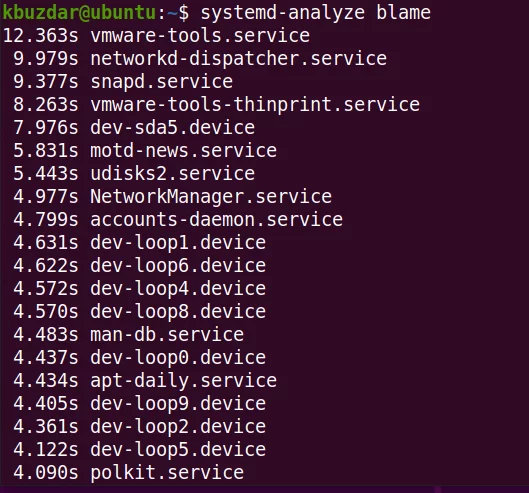
Task: Click the dev-sda5.device entry
Action: tap(172, 127)
